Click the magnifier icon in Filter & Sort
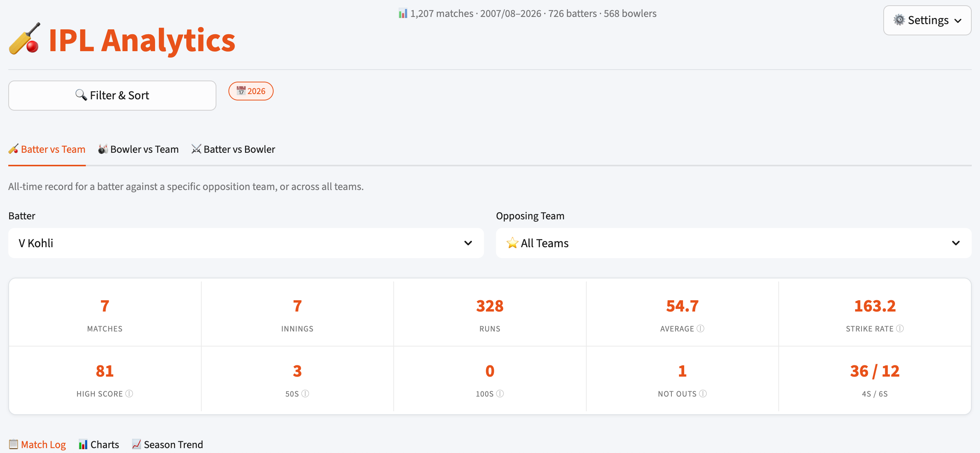The image size is (980, 453). (81, 95)
